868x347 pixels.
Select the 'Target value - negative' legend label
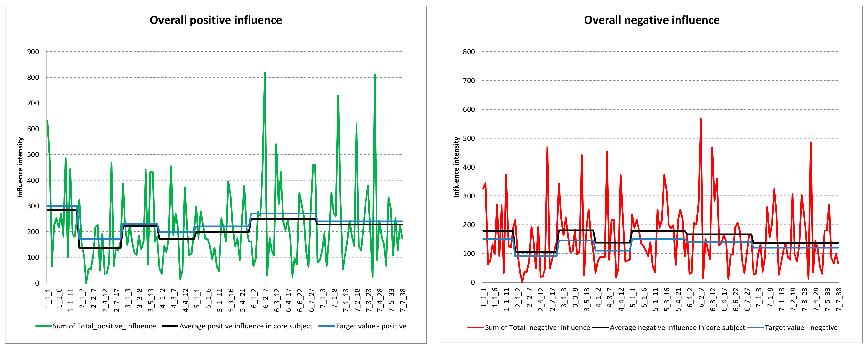point(801,327)
